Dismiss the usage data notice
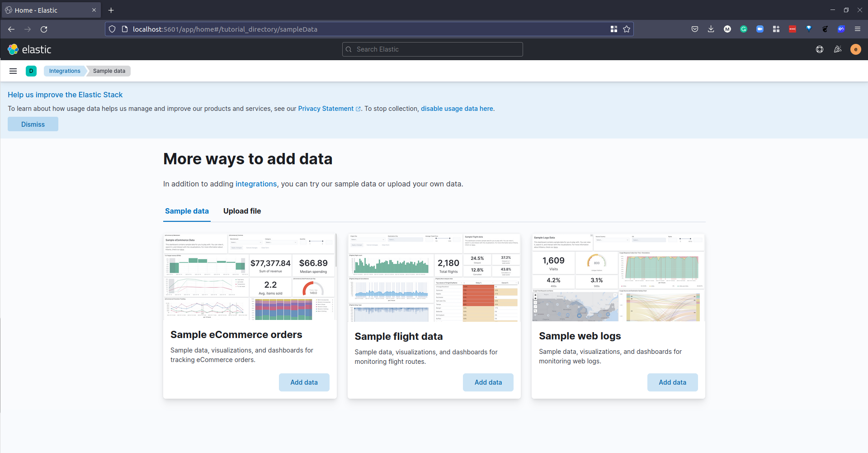The height and width of the screenshot is (453, 868). tap(33, 124)
